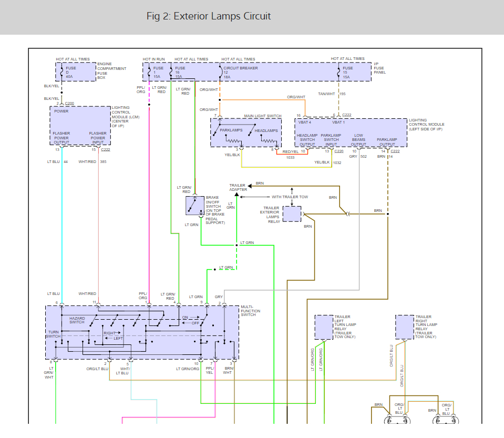
Task: Select circuit number '1032'
Action: tap(337, 162)
